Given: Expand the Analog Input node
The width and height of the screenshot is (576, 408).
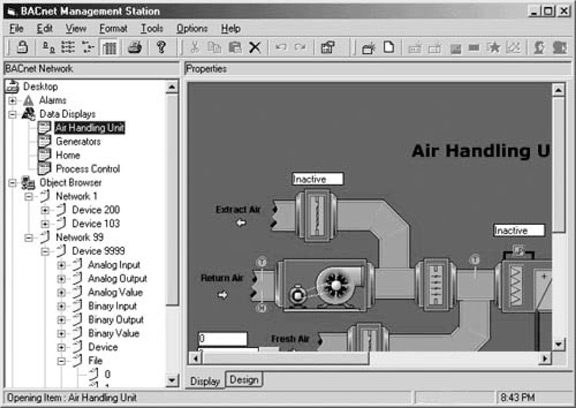Looking at the screenshot, I should point(61,265).
